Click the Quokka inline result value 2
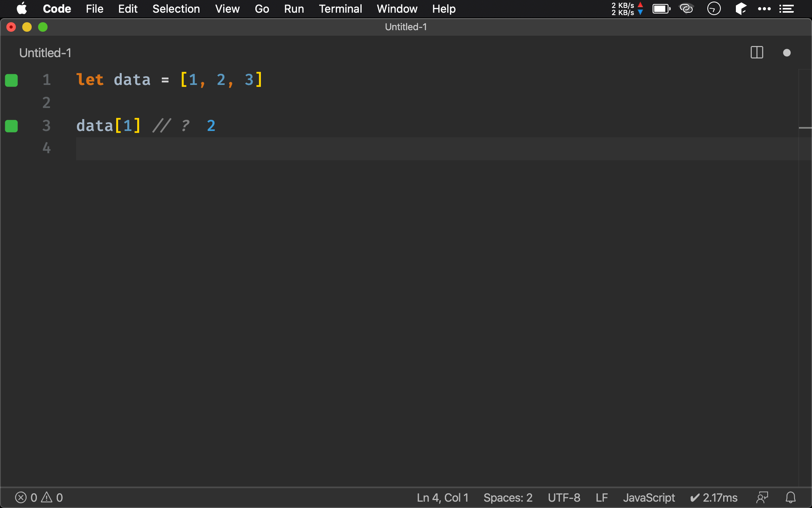The width and height of the screenshot is (812, 508). pyautogui.click(x=211, y=126)
